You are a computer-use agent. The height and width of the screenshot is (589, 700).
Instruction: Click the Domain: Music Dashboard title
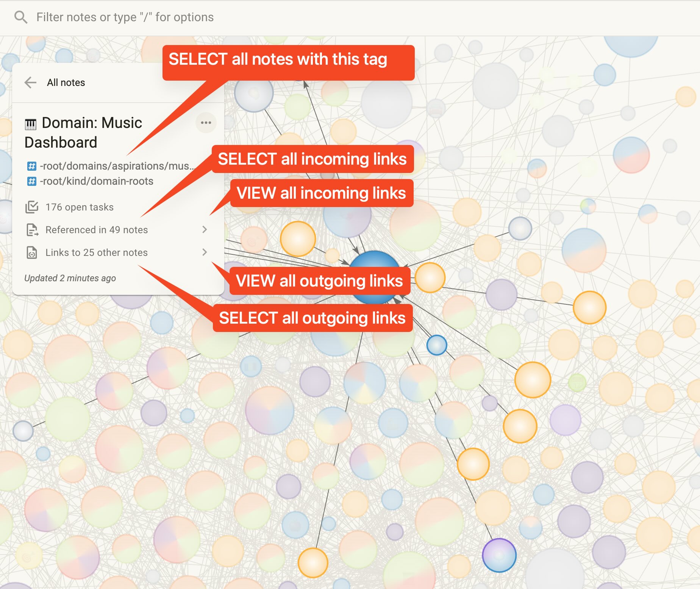point(83,132)
